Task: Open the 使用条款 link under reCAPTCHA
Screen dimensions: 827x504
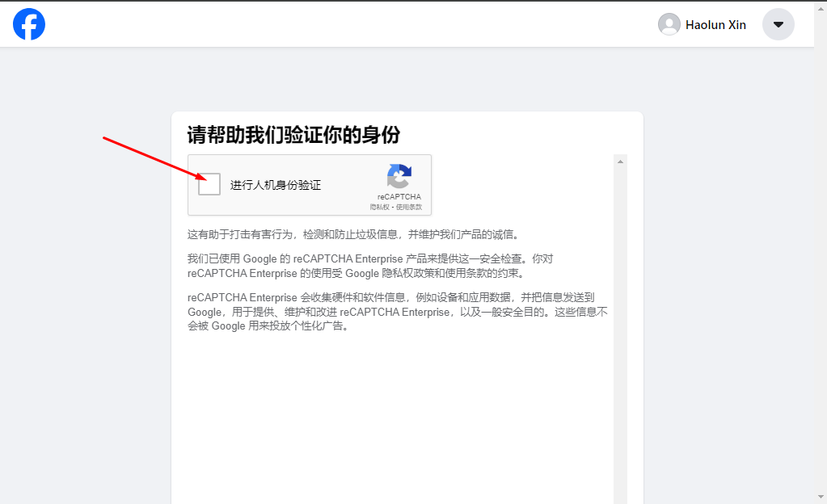Action: [x=409, y=208]
